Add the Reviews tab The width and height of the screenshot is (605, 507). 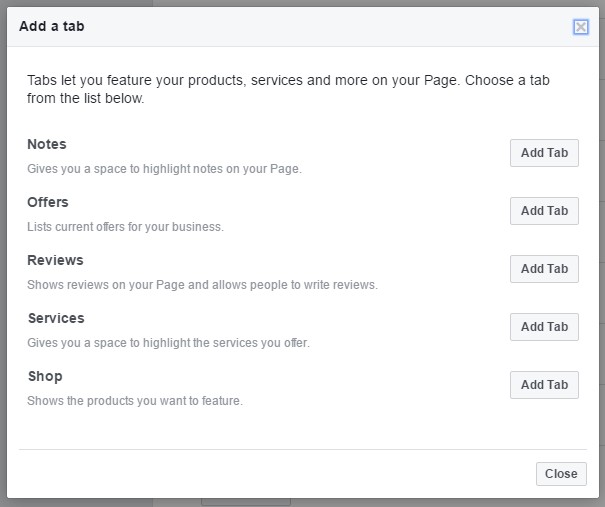tap(544, 269)
